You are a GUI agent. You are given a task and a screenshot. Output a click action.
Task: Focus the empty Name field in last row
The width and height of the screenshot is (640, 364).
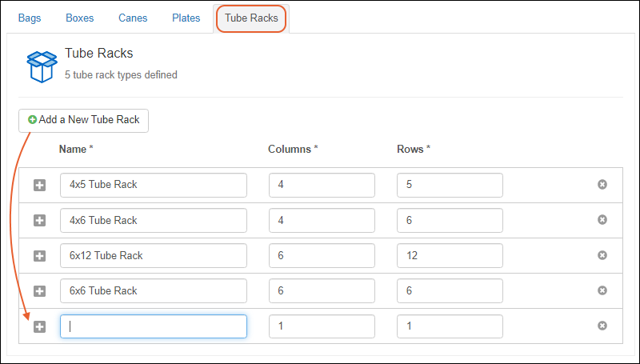click(154, 326)
